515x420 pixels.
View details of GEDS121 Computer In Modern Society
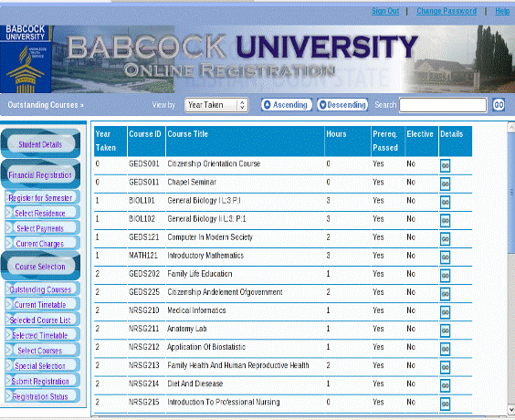click(x=445, y=239)
